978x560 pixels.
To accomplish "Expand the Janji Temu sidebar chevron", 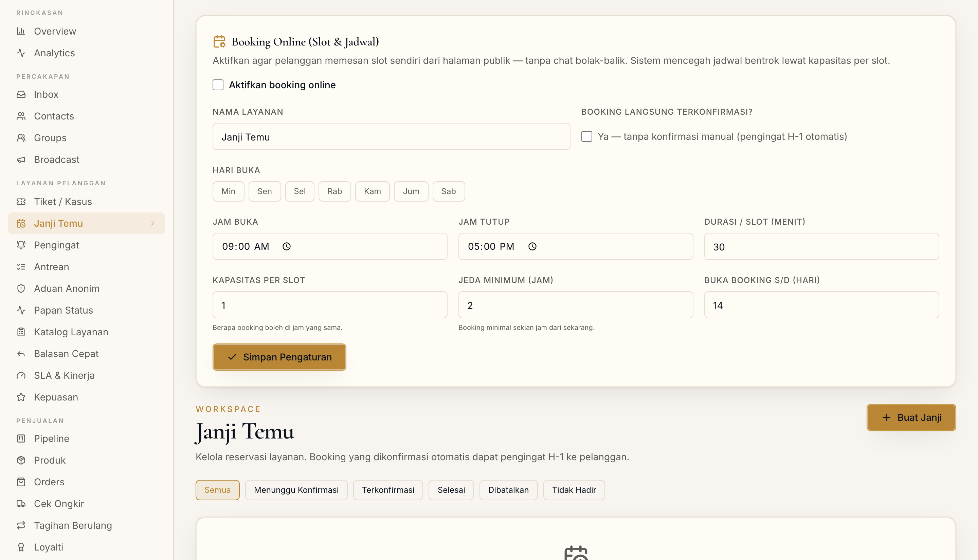I will pyautogui.click(x=153, y=223).
